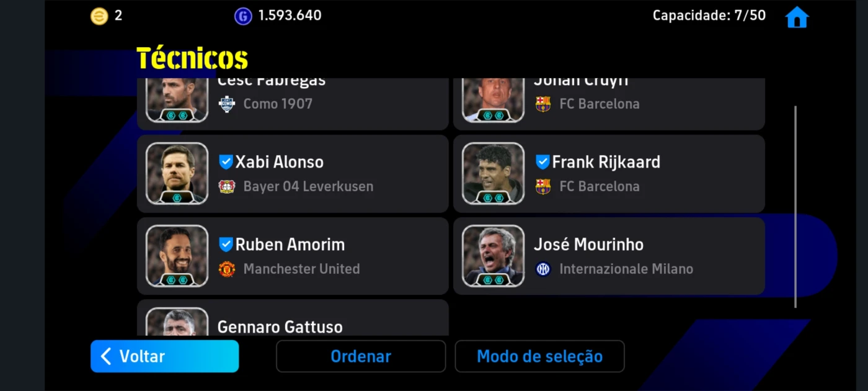Toggle blue check badge beside Frank Rijkaard
868x391 pixels.
click(542, 162)
